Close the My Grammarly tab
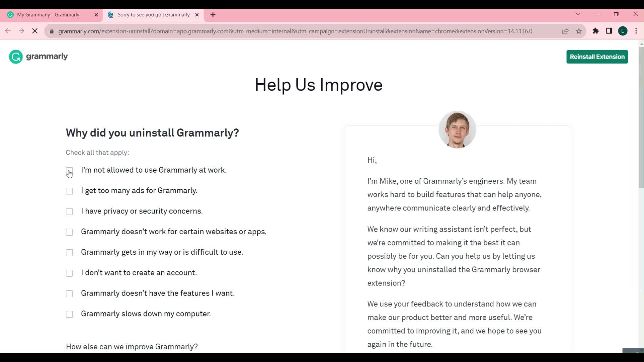The image size is (644, 362). [96, 15]
